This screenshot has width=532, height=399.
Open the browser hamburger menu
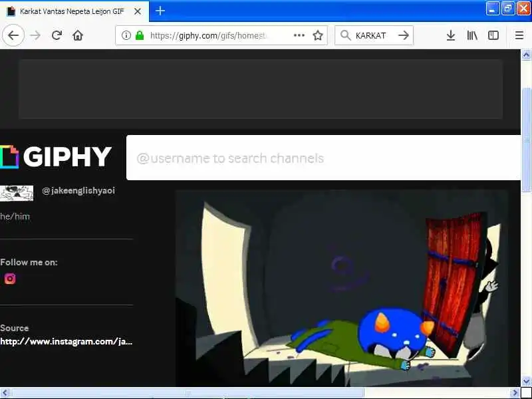(519, 35)
